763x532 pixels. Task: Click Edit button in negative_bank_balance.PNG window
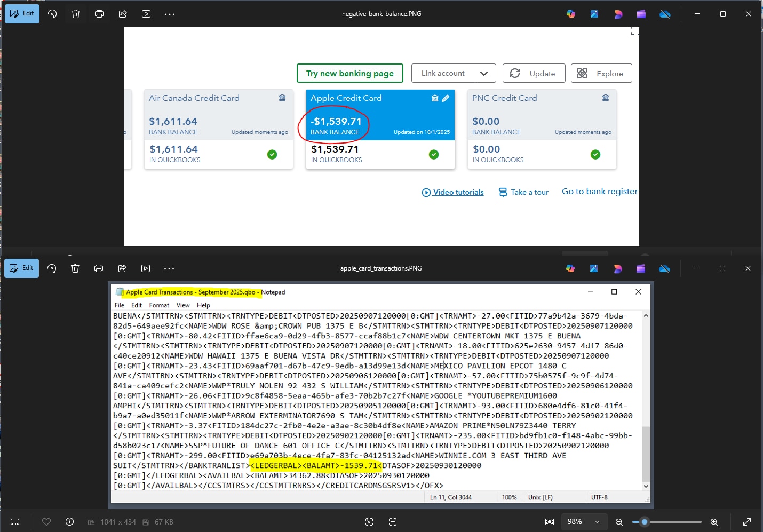pos(22,14)
